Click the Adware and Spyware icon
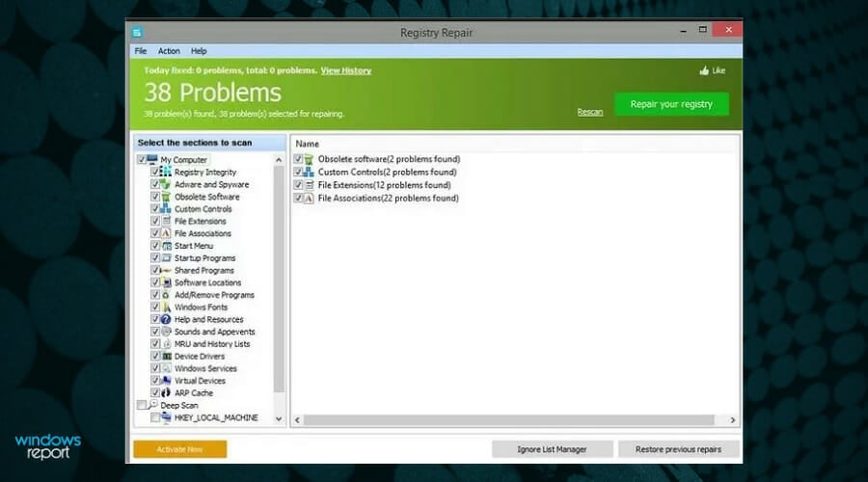Viewport: 868px width, 482px height. click(x=166, y=184)
